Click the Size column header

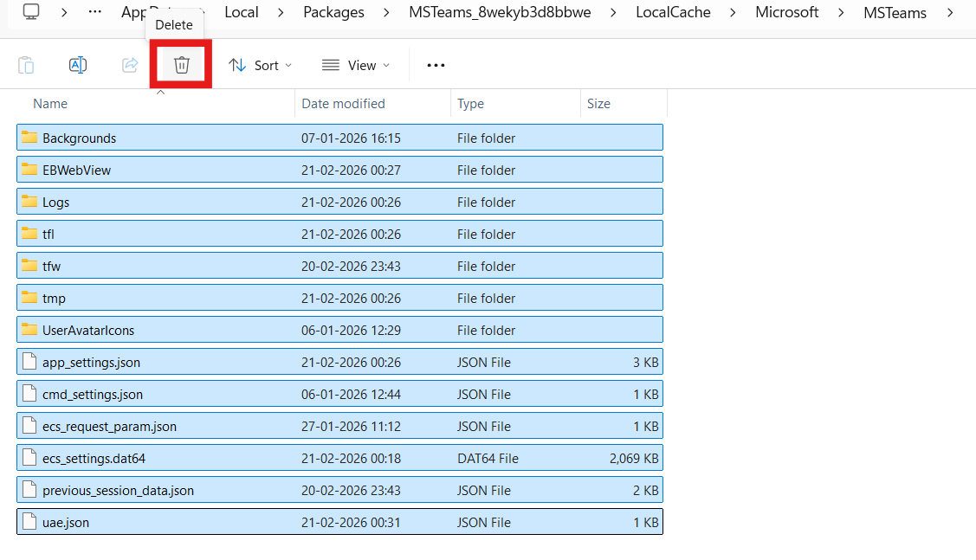click(598, 103)
